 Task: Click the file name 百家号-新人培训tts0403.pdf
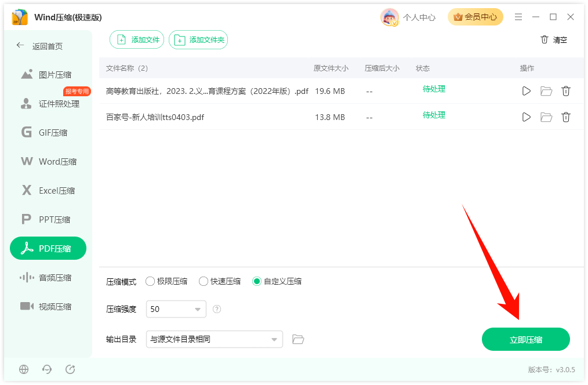[x=155, y=117]
